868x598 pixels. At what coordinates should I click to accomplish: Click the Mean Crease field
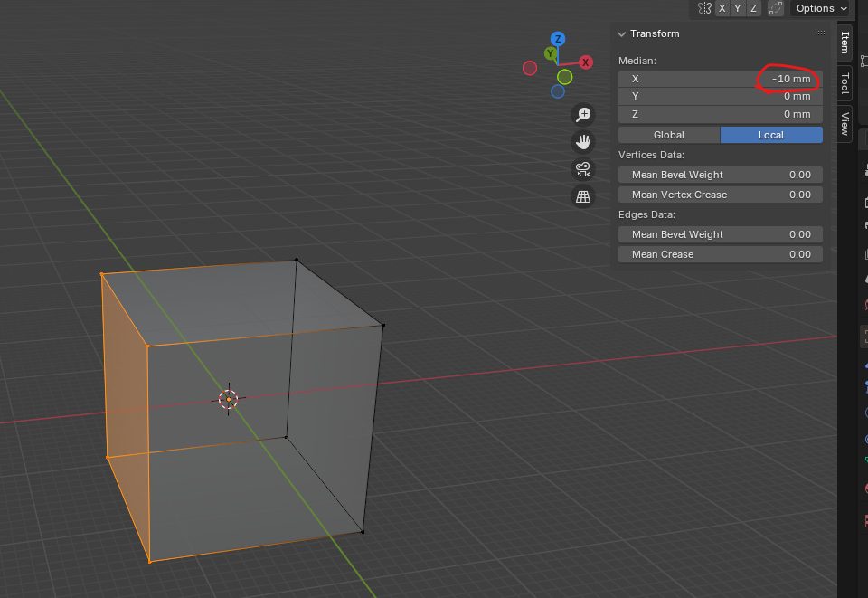721,254
